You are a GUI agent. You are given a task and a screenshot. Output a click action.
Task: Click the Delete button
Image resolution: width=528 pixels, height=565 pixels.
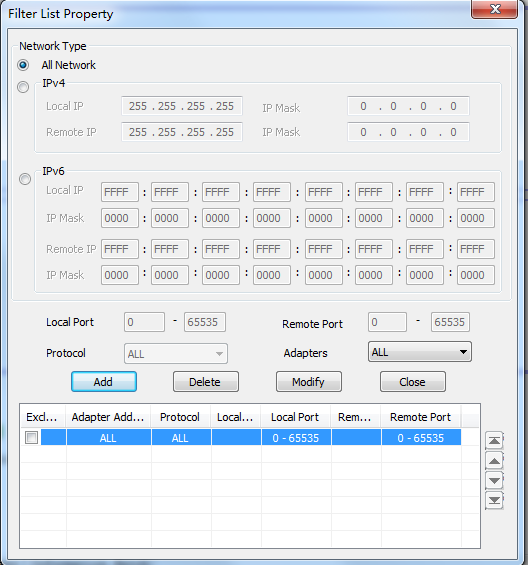(206, 382)
